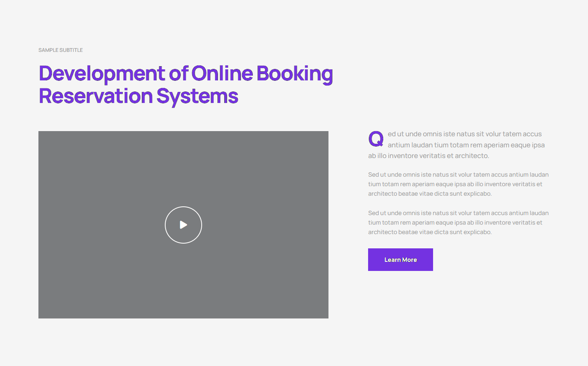Click the word Reservation in the heading
Image resolution: width=588 pixels, height=366 pixels.
pyautogui.click(x=95, y=96)
